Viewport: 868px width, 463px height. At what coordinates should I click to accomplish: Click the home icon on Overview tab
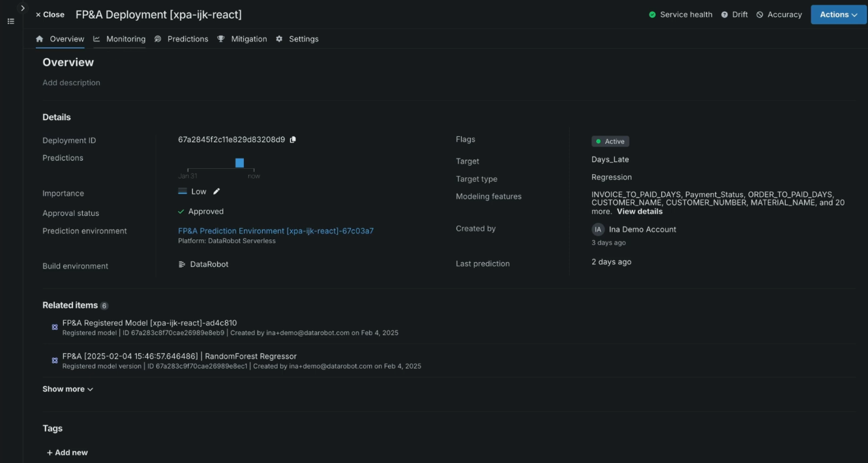[40, 39]
